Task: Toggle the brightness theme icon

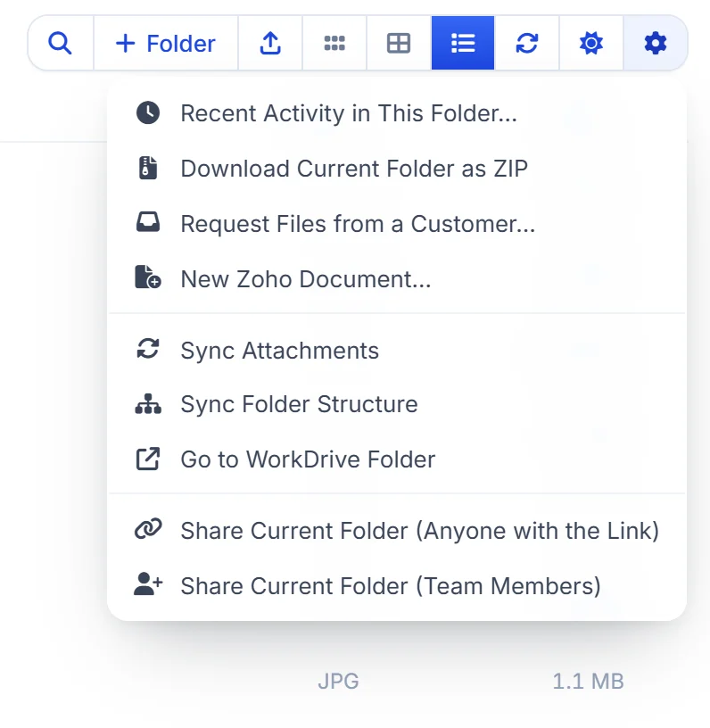Action: pyautogui.click(x=591, y=43)
